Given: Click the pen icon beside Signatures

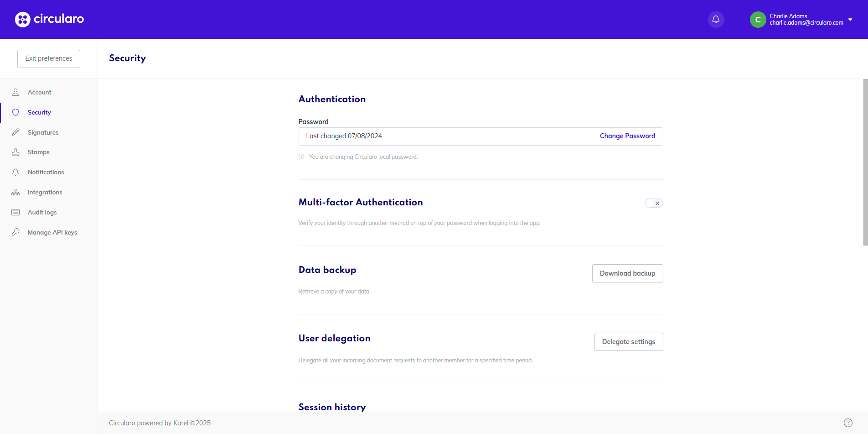Looking at the screenshot, I should point(15,132).
